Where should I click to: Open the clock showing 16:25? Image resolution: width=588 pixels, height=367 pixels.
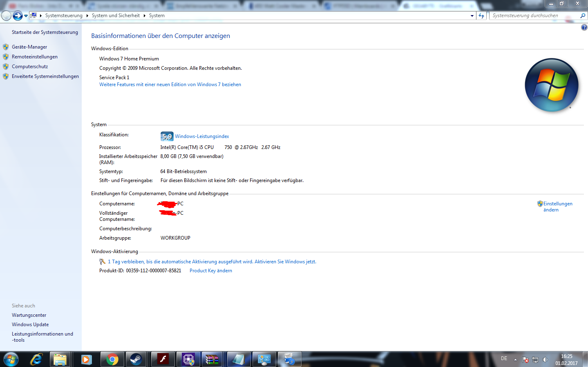(566, 360)
